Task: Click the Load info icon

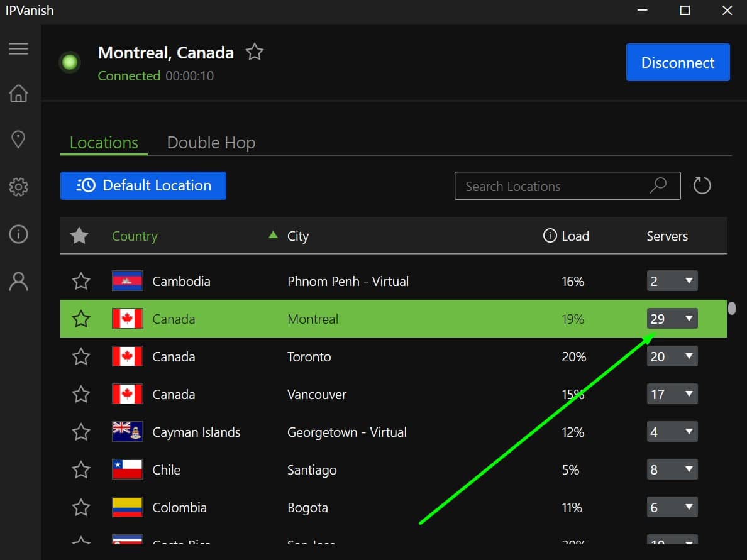Action: (550, 235)
